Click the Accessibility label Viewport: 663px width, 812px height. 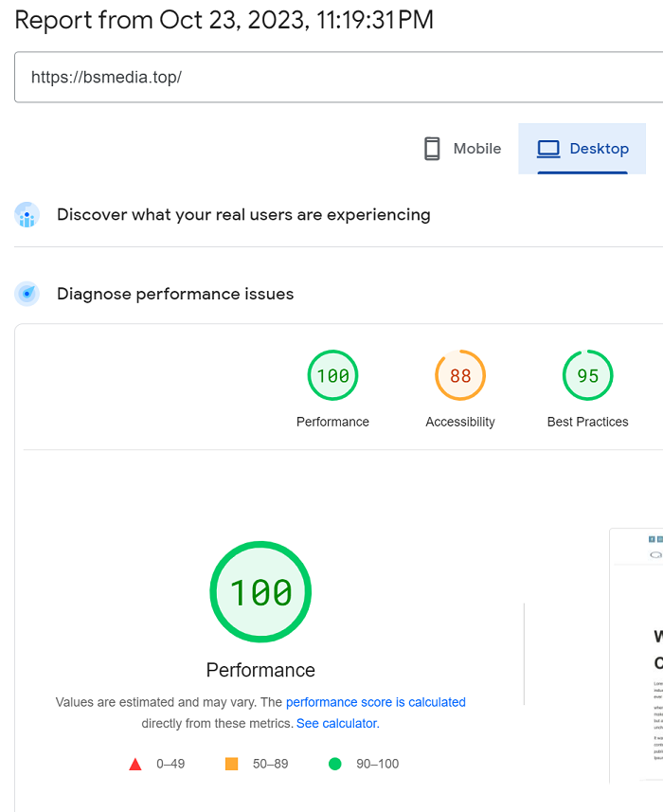pyautogui.click(x=460, y=422)
